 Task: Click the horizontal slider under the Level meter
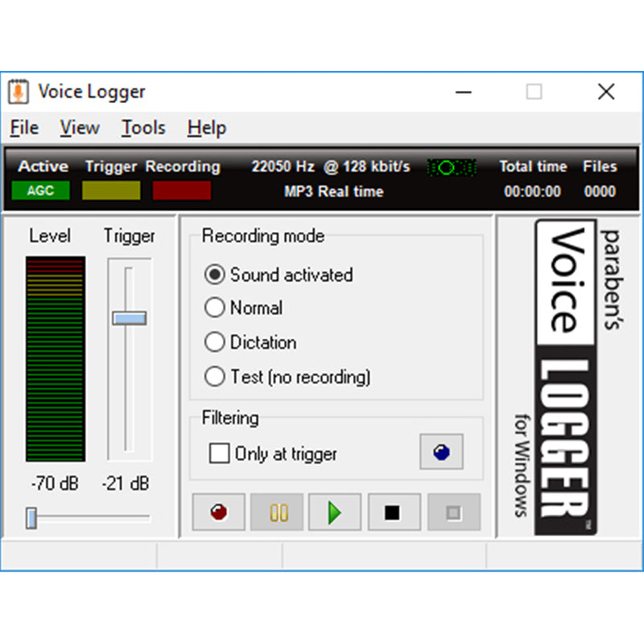pyautogui.click(x=31, y=518)
